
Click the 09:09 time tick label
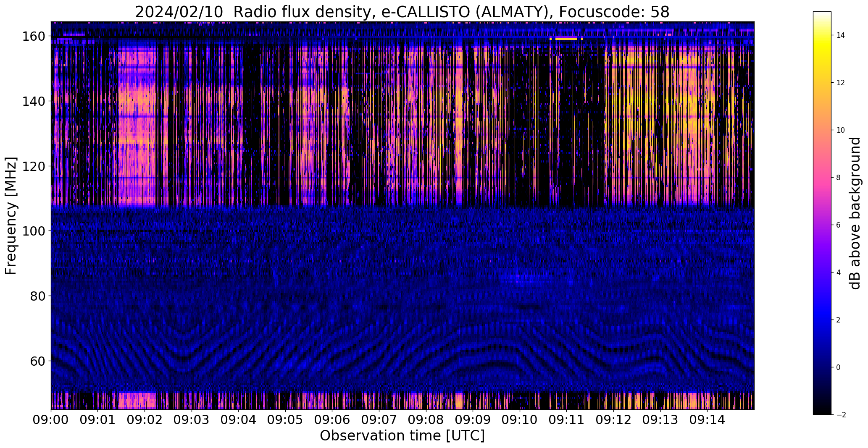(473, 419)
